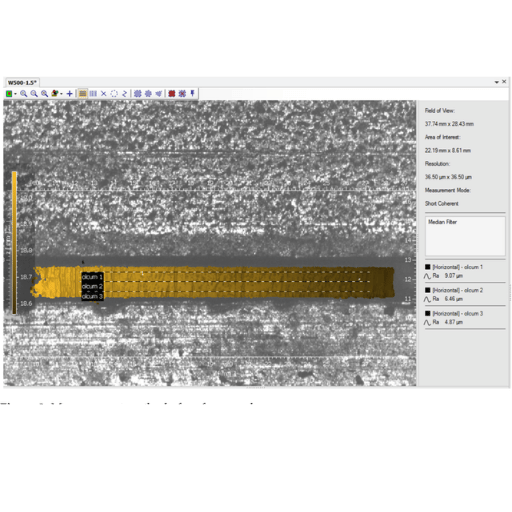
Task: Click the 36.50 µm x 36.50 µm resolution value
Action: pos(448,177)
